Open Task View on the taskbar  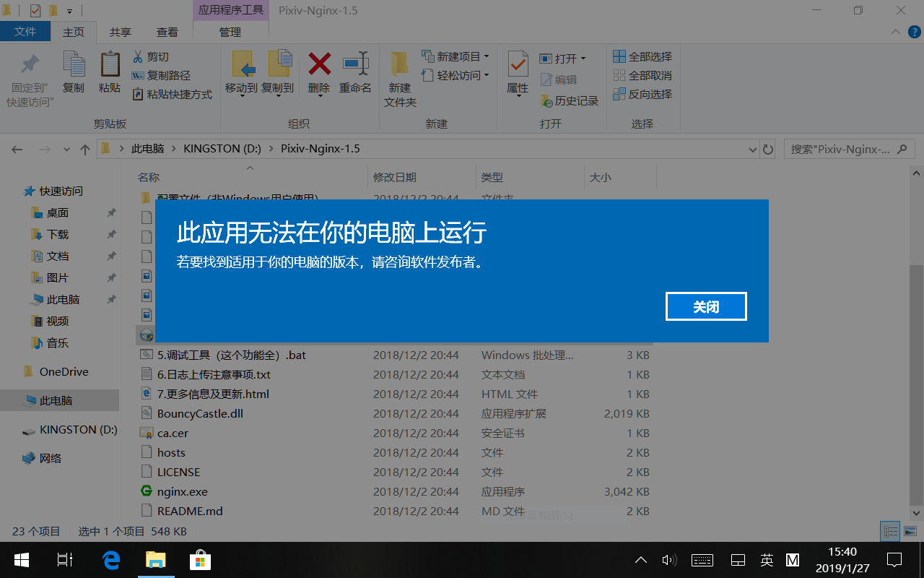pyautogui.click(x=65, y=560)
